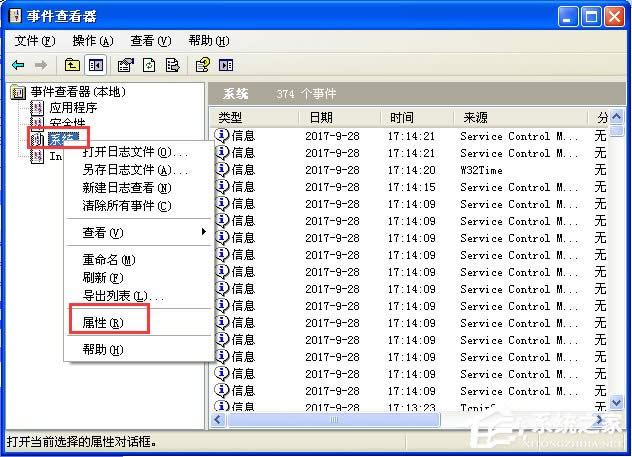This screenshot has width=632, height=457.
Task: Select 事件查看器 (本地) root node
Action: (78, 92)
